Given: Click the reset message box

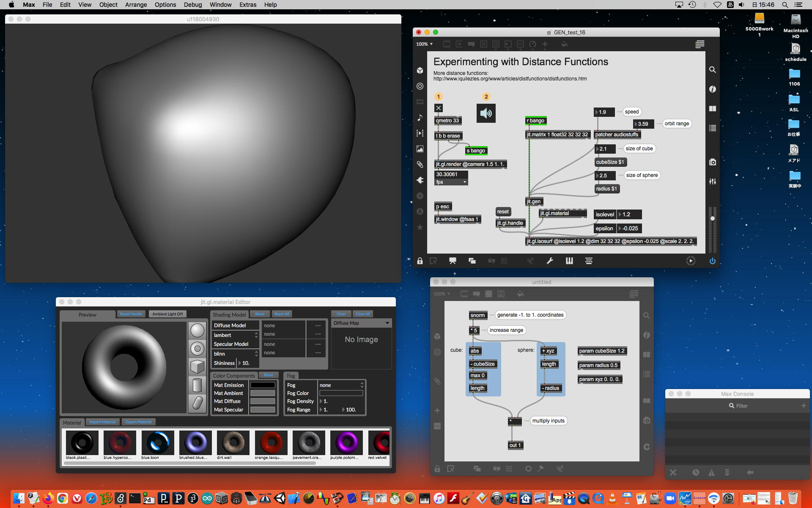Looking at the screenshot, I should coord(503,212).
